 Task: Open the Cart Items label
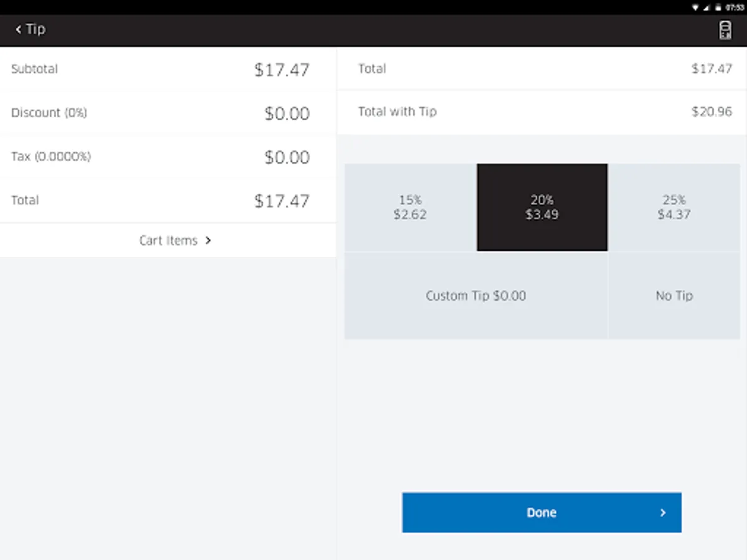tap(168, 241)
